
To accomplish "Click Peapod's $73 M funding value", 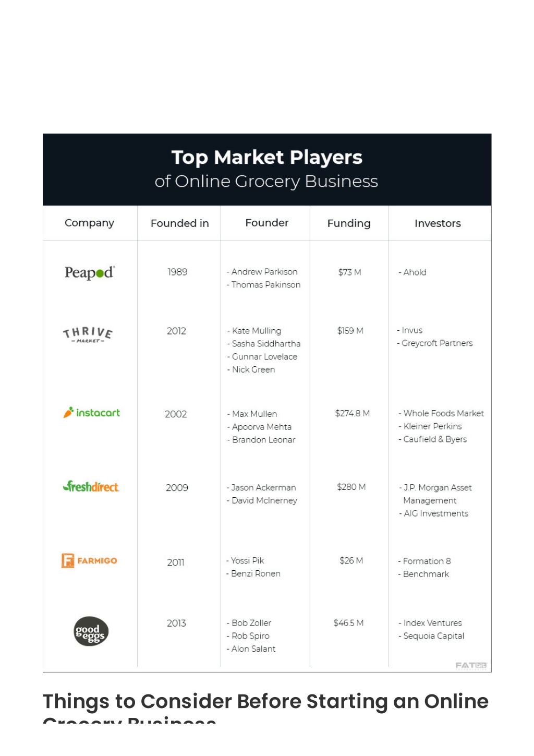I will (x=349, y=272).
